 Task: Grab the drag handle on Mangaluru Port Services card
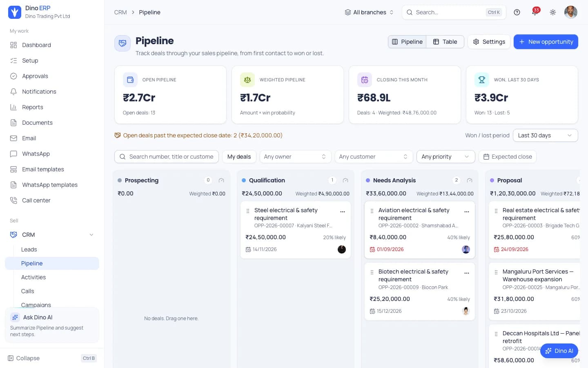click(496, 272)
